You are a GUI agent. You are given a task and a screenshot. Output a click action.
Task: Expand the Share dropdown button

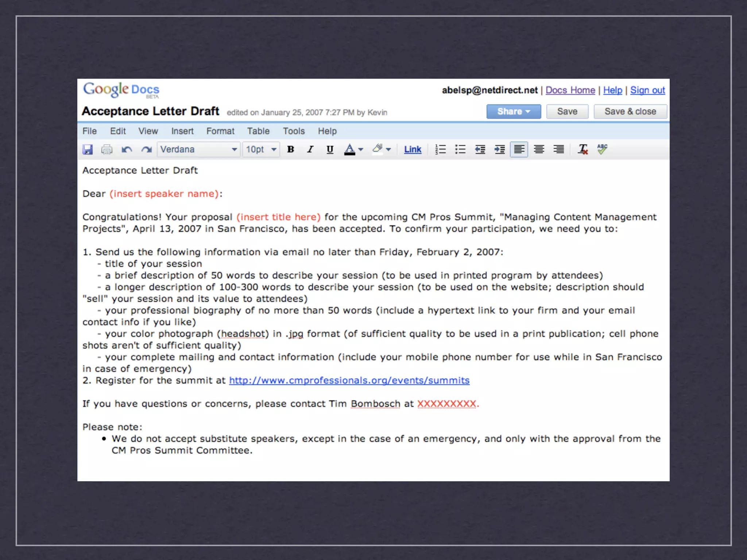click(x=514, y=112)
